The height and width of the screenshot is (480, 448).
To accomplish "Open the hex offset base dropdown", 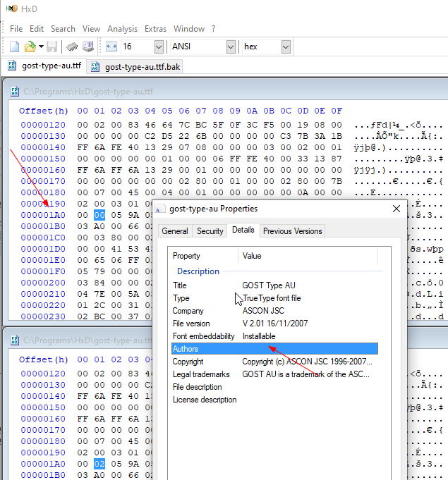I will click(286, 47).
